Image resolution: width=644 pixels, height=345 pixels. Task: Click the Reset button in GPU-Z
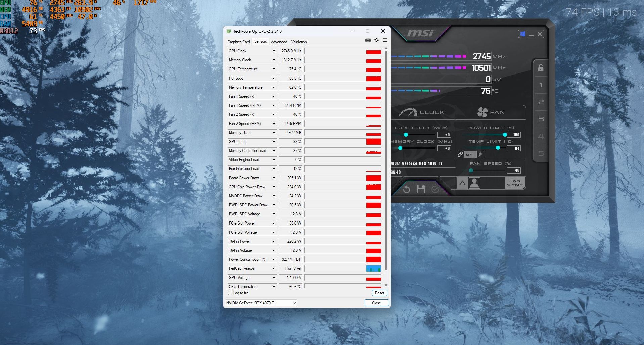tap(379, 293)
